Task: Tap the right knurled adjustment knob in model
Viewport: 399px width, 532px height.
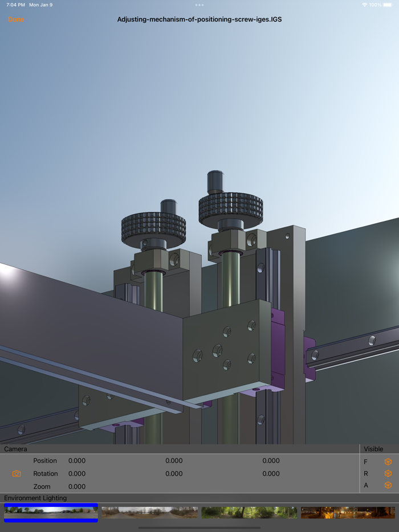Action: click(230, 208)
